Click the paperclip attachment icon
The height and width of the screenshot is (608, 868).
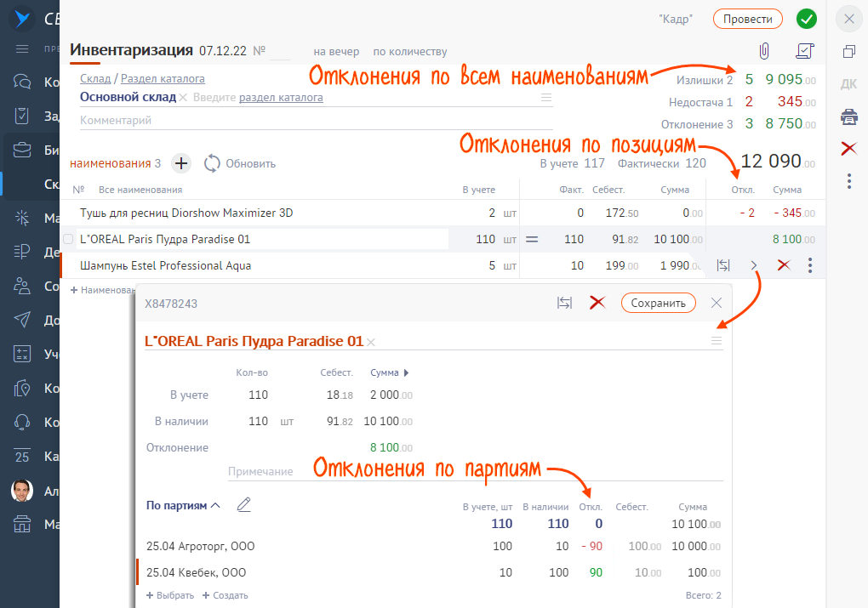click(x=763, y=51)
